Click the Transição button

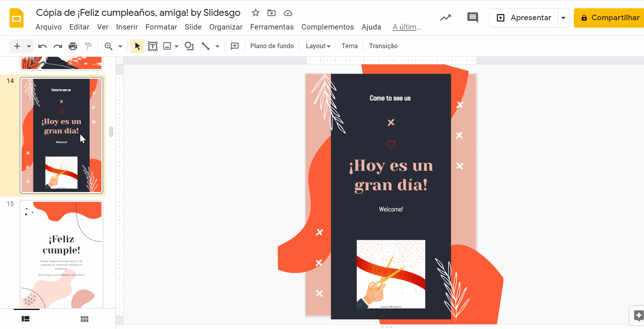tap(384, 46)
